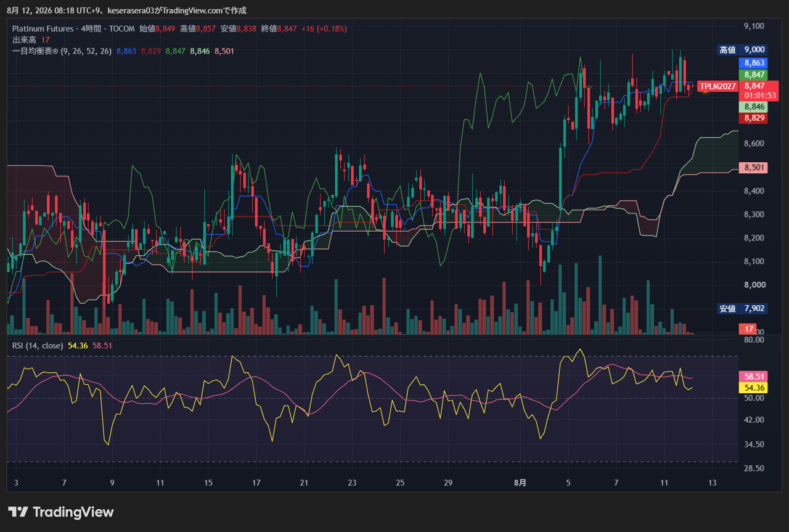Click the date 23 on the time axis
Screen dimensions: 789x532
point(352,483)
